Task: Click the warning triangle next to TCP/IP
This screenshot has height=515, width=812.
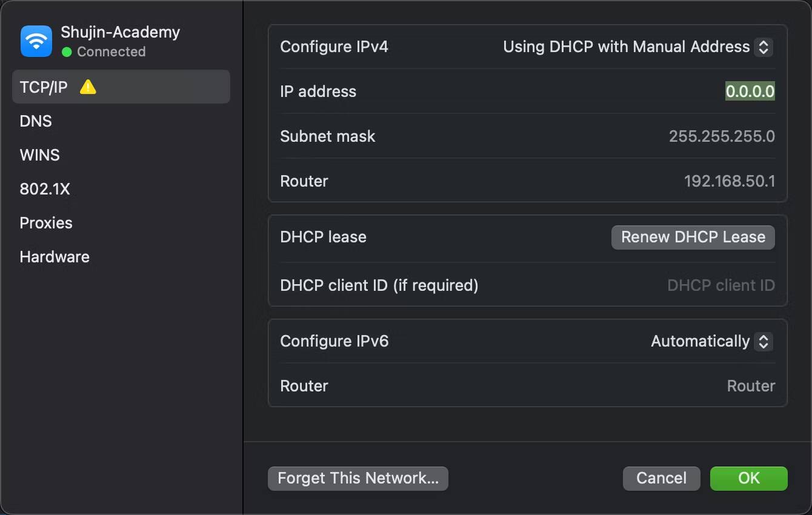Action: coord(88,87)
